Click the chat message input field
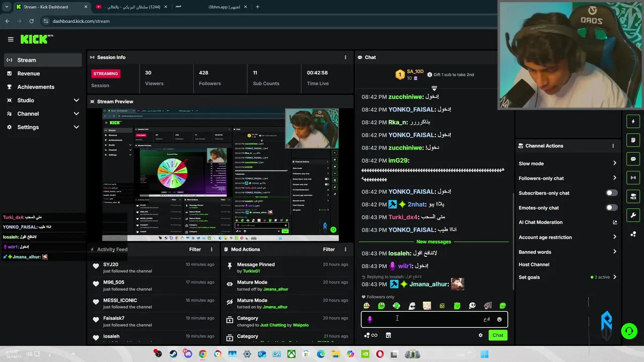This screenshot has width=644, height=362. click(434, 319)
